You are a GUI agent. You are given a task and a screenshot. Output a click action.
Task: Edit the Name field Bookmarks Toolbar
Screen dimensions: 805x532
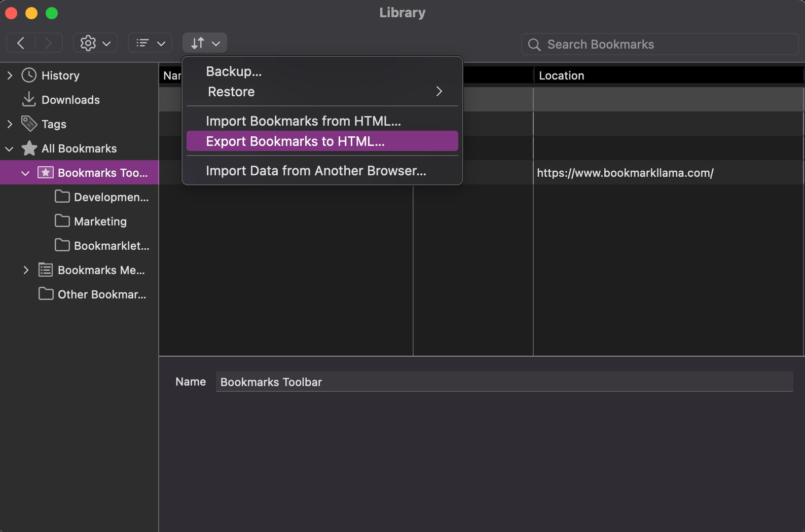pos(504,382)
